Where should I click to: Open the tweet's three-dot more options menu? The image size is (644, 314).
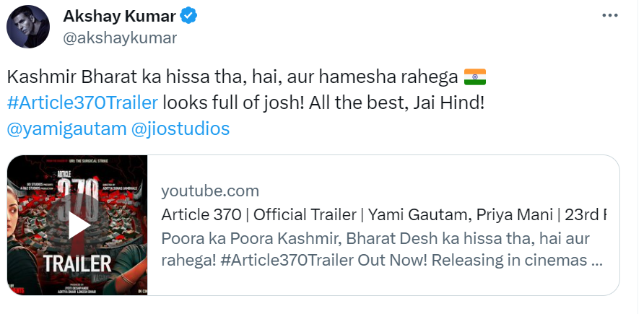point(612,16)
